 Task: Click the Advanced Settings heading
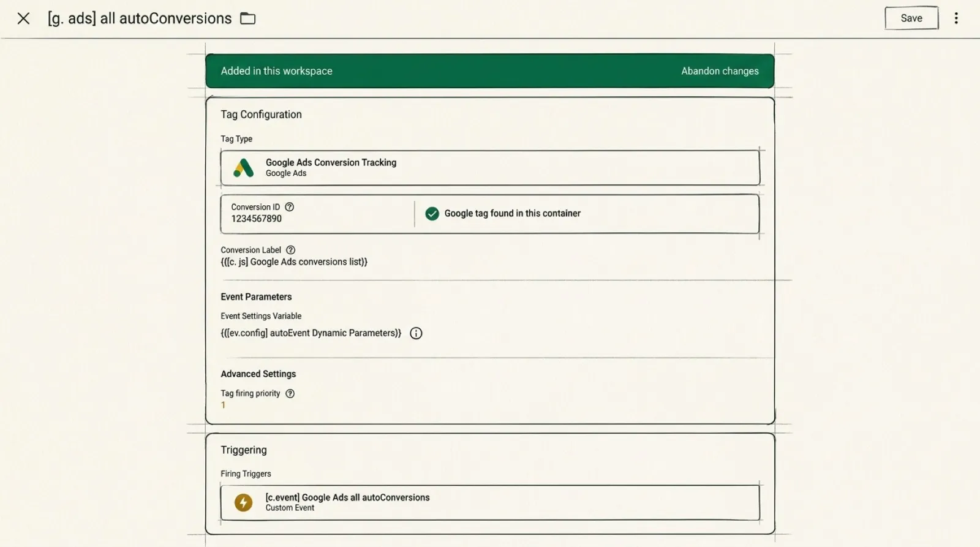coord(258,374)
